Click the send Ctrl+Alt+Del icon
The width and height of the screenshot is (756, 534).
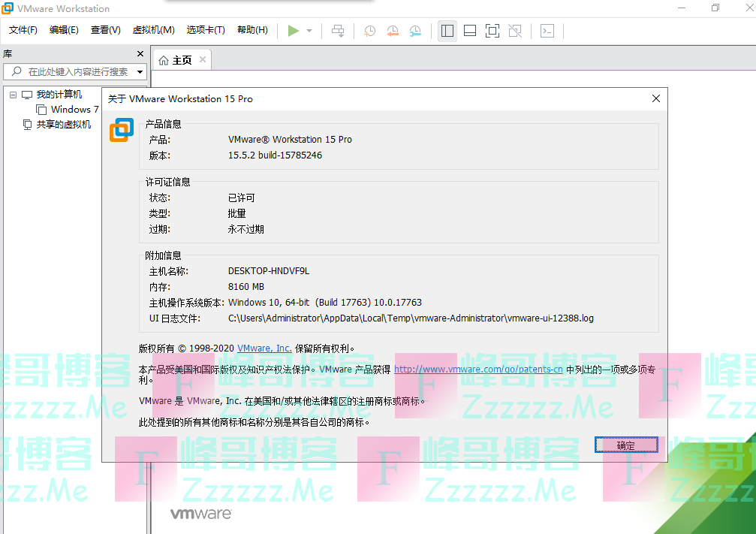click(x=339, y=31)
